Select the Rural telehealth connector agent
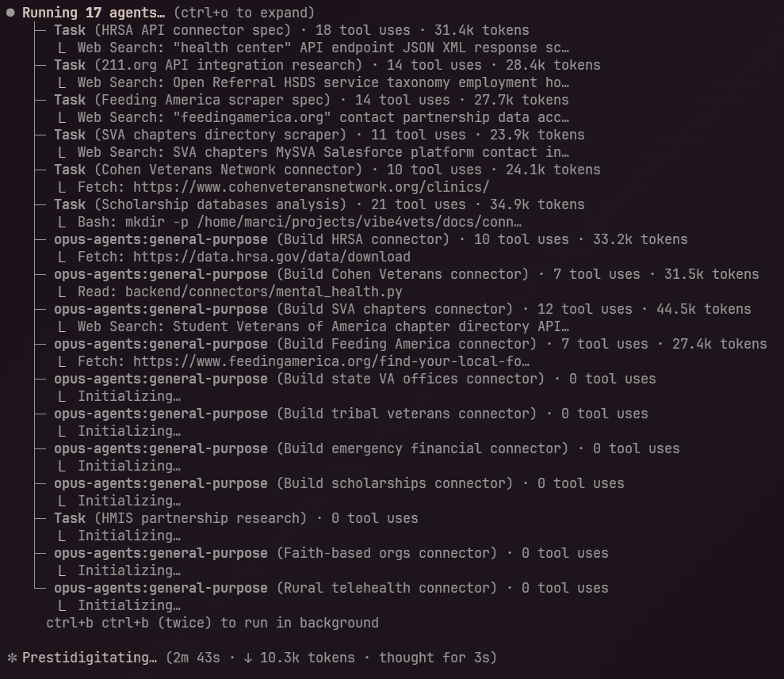 pyautogui.click(x=386, y=588)
